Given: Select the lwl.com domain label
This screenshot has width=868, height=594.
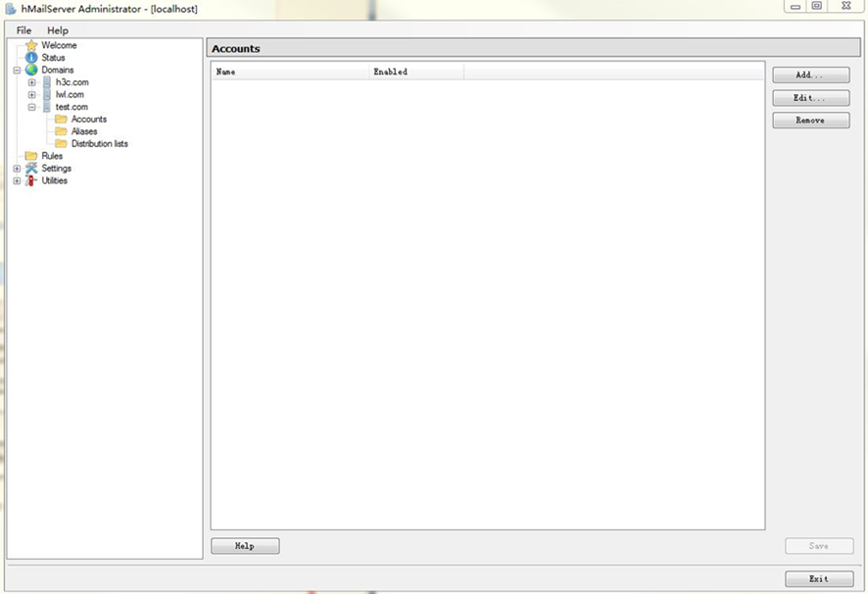Looking at the screenshot, I should click(70, 94).
